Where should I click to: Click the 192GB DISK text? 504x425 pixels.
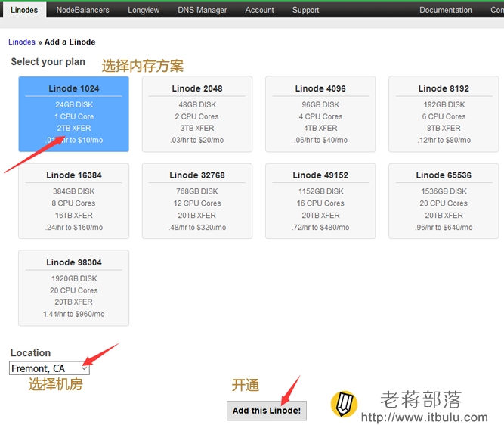pyautogui.click(x=444, y=104)
